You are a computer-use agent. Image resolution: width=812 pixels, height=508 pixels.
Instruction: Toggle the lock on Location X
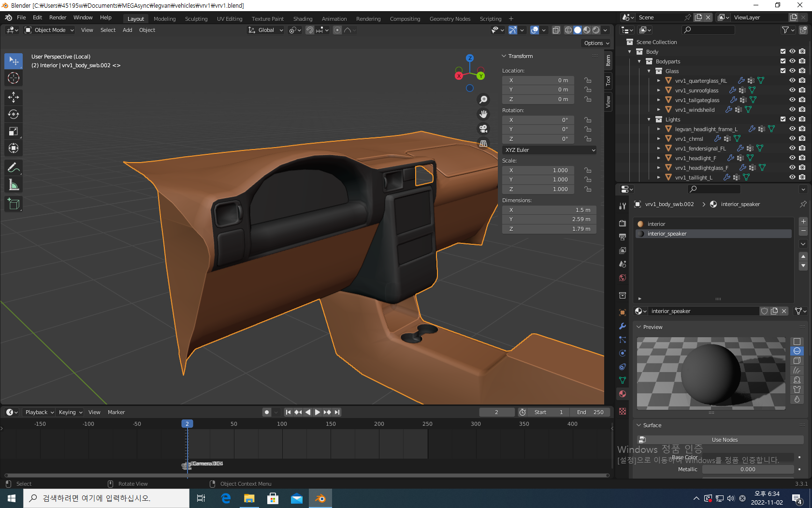tap(588, 80)
